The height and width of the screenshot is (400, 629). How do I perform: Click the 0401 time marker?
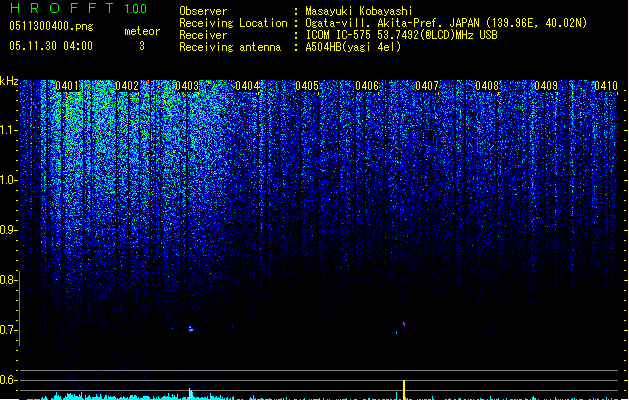67,86
